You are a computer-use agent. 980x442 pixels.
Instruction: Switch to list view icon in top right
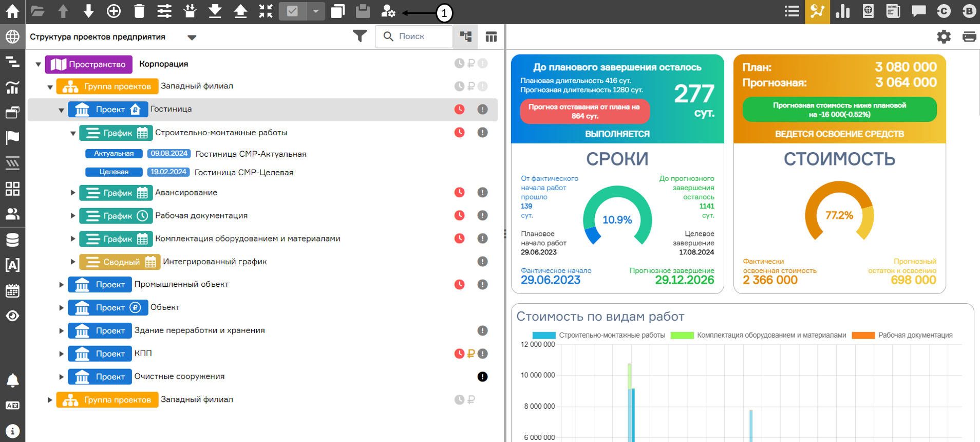(x=792, y=11)
